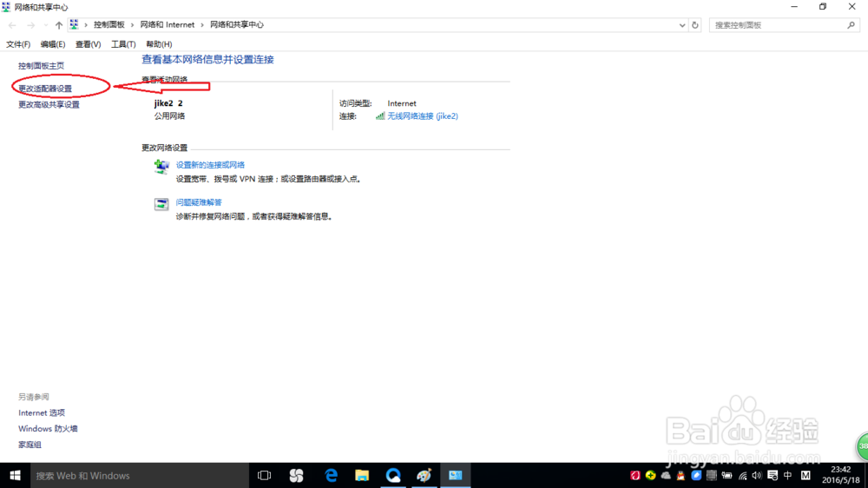
Task: Open the 文件(F) menu
Action: [18, 44]
